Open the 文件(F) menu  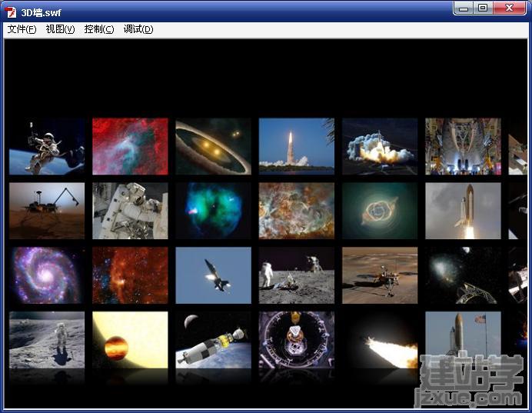click(22, 29)
